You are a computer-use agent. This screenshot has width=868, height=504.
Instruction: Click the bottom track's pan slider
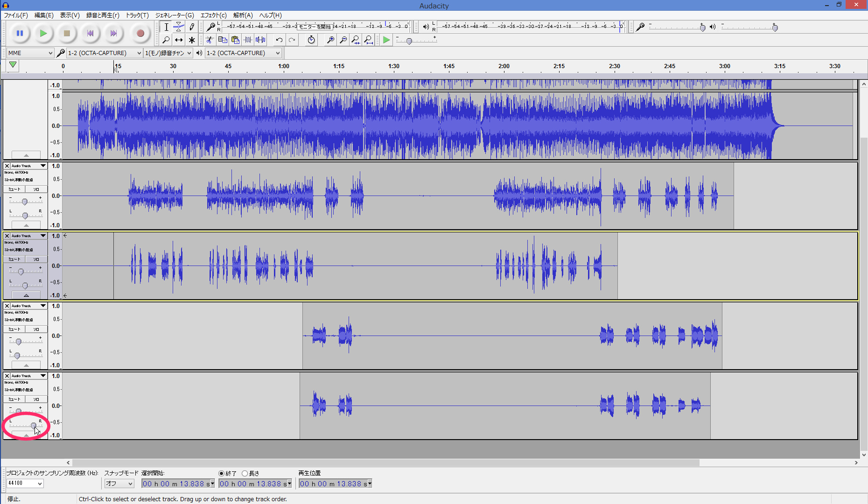pos(26,425)
